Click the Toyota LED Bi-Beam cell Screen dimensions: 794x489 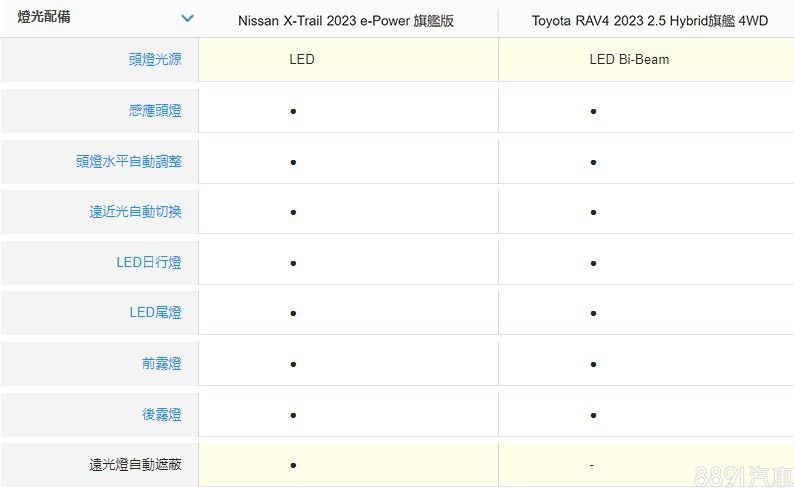pos(629,59)
